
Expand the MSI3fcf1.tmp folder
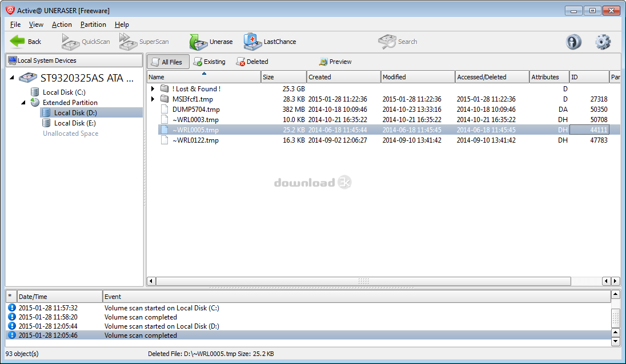(x=153, y=99)
